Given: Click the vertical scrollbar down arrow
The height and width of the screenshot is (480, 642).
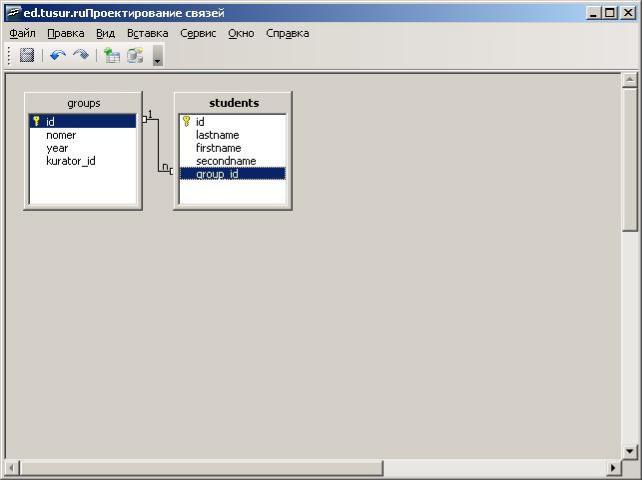Looking at the screenshot, I should (630, 451).
